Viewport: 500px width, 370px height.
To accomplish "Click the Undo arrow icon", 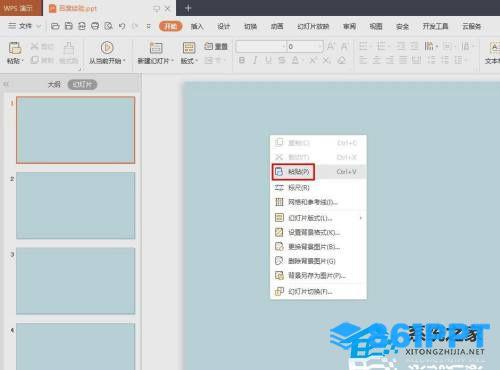I will [x=122, y=26].
